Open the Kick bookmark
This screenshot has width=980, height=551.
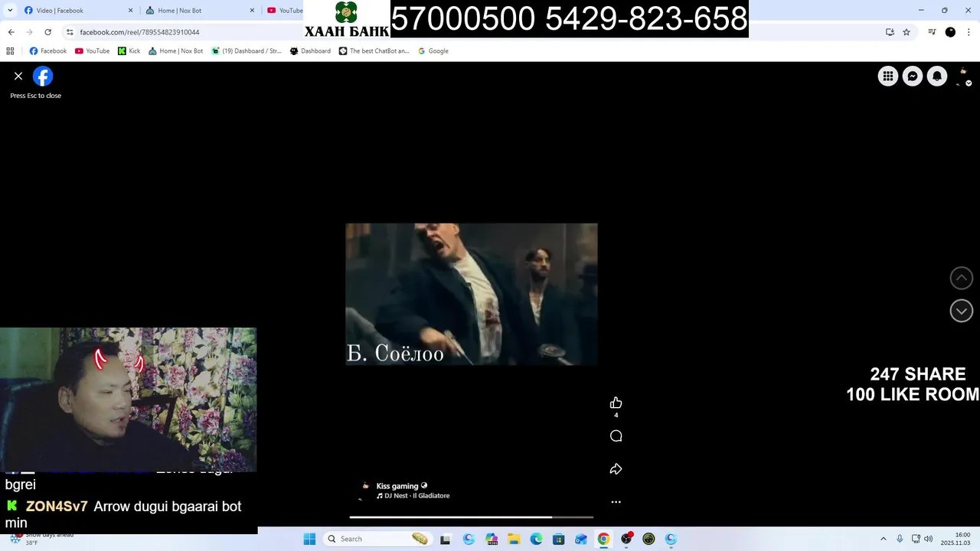129,51
